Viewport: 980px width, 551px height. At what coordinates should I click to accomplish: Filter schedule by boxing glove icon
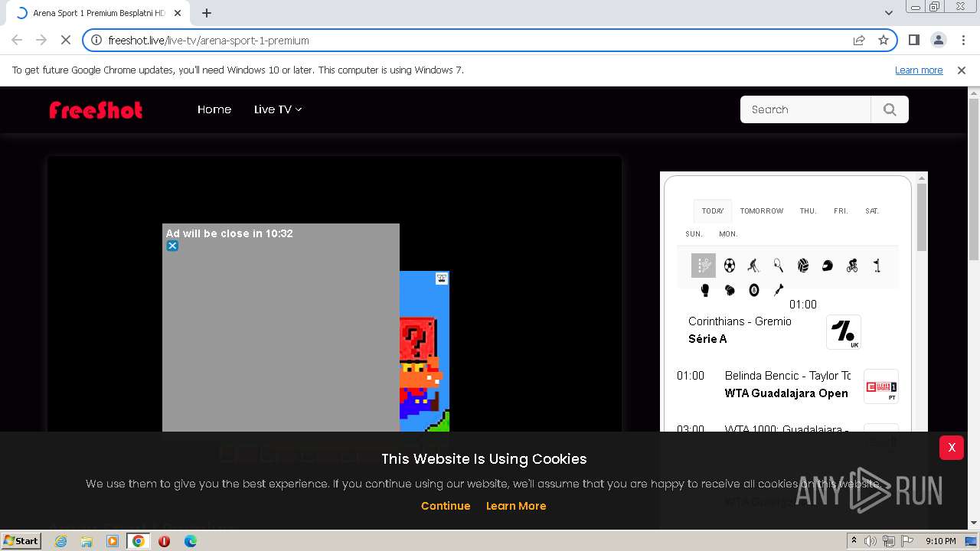click(x=704, y=290)
